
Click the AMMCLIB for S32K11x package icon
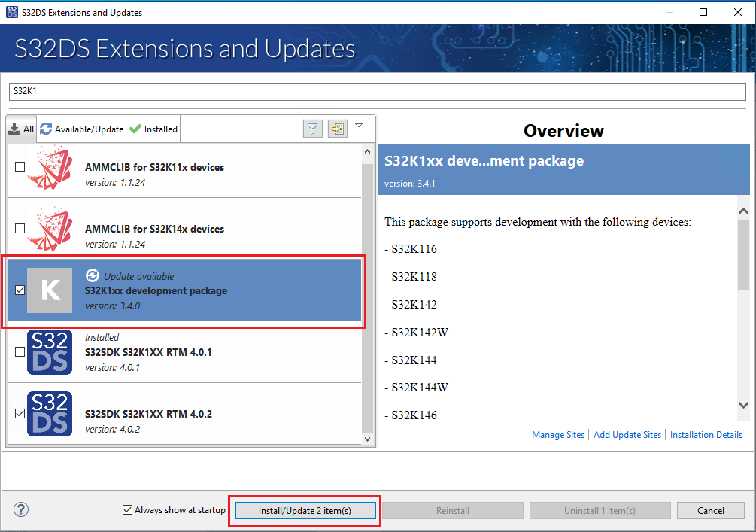click(50, 167)
